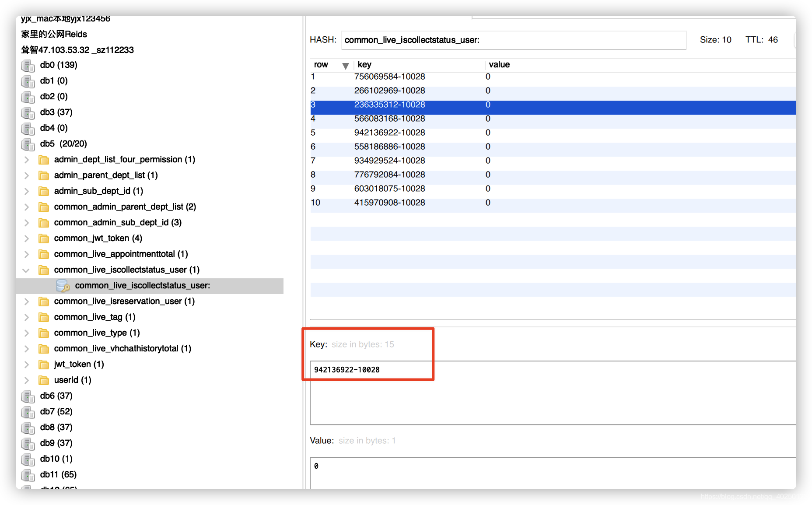Click the db0 (139) database icon
812x505 pixels.
pos(28,66)
